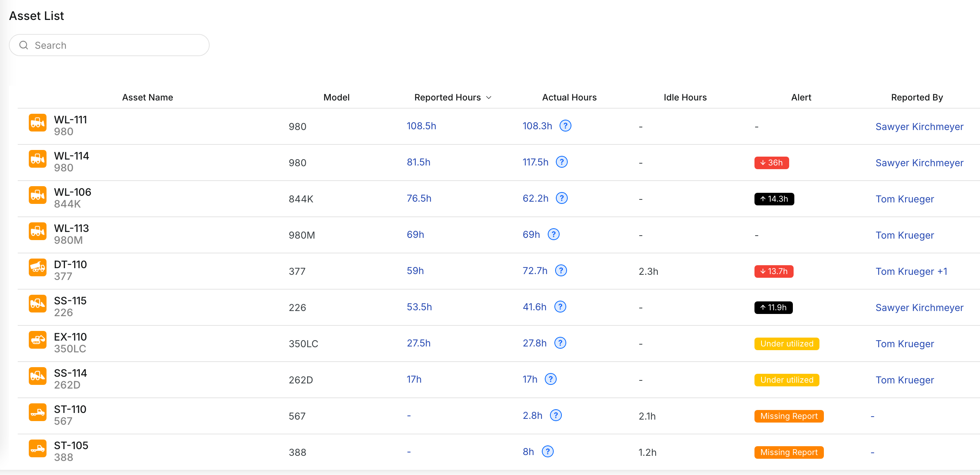
Task: Click the dump truck icon for DT-110
Action: click(38, 267)
